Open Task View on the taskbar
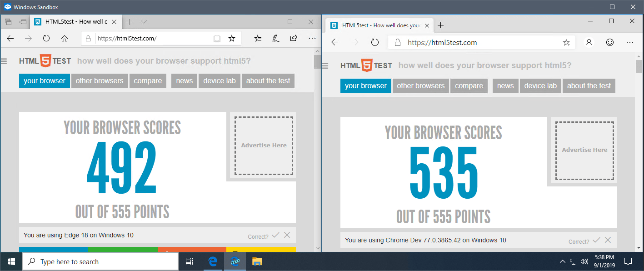Screen dimensions: 644x271 tap(190, 262)
